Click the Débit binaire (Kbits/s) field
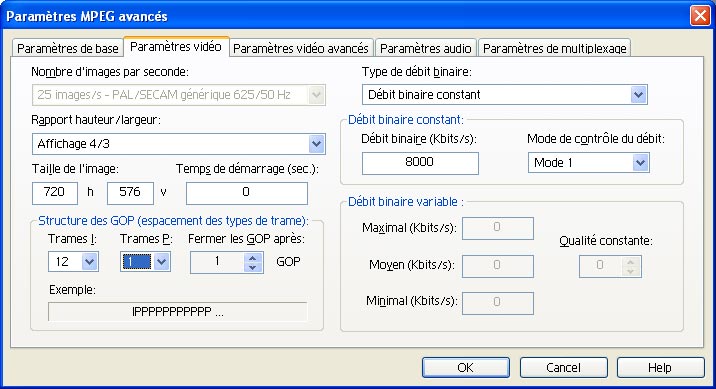 [420, 163]
